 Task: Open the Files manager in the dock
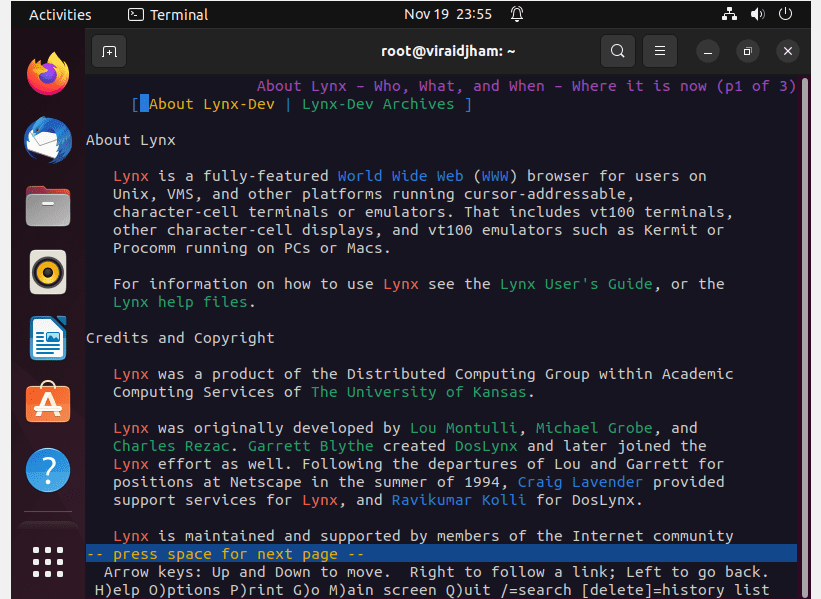[x=48, y=206]
